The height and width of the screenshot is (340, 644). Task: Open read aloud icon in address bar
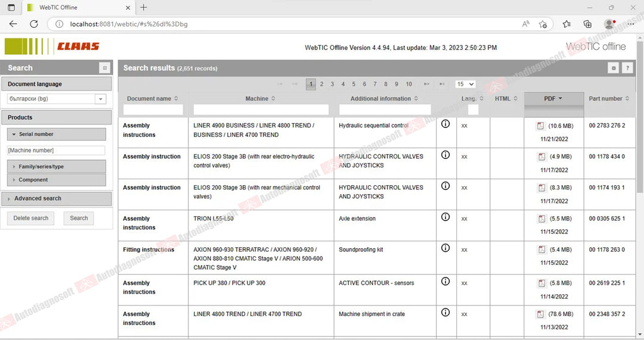point(526,24)
